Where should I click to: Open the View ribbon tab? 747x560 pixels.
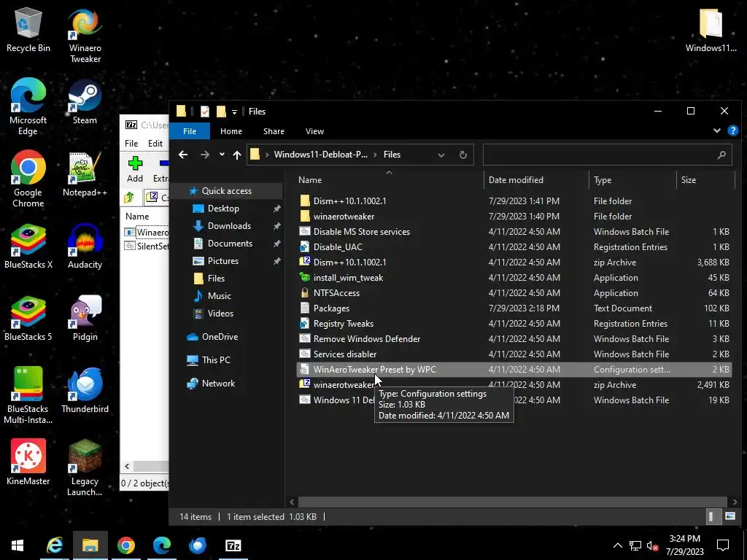(314, 131)
